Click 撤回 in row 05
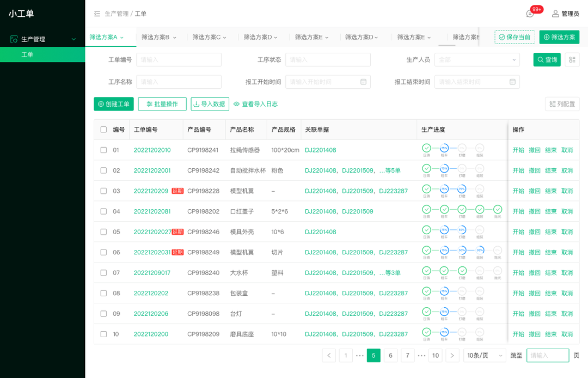The image size is (588, 378). 535,231
